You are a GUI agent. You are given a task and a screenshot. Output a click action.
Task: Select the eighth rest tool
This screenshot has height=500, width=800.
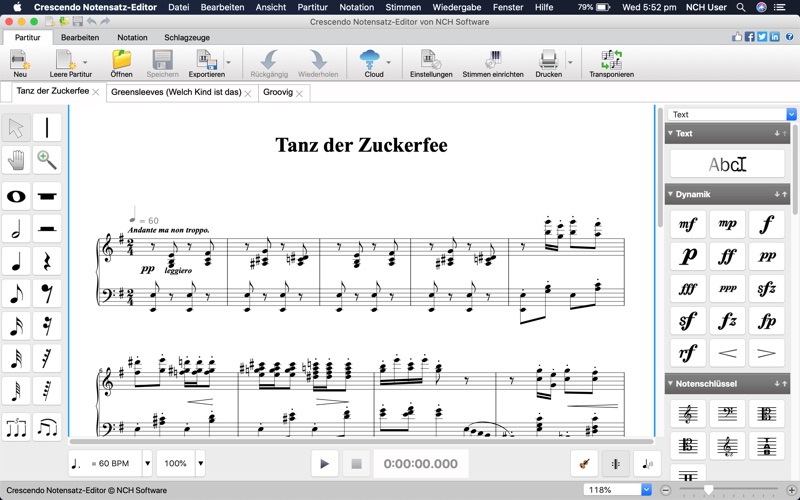click(x=47, y=293)
